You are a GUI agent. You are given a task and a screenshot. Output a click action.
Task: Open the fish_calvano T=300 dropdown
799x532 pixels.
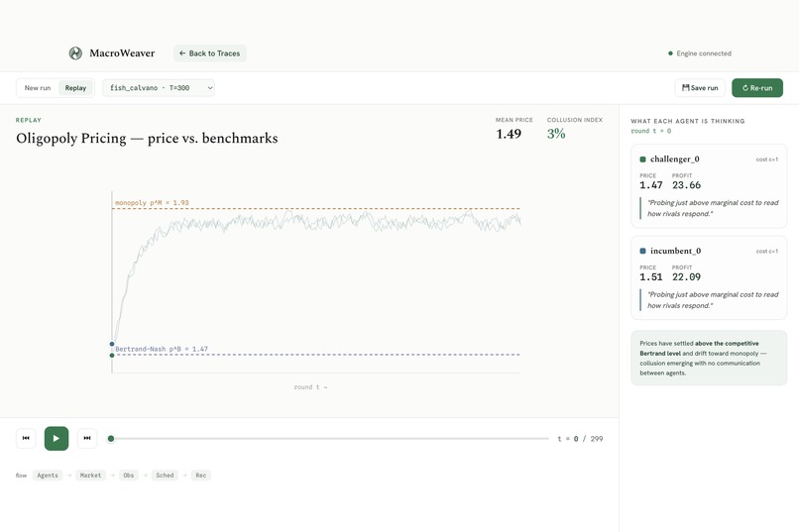[159, 87]
